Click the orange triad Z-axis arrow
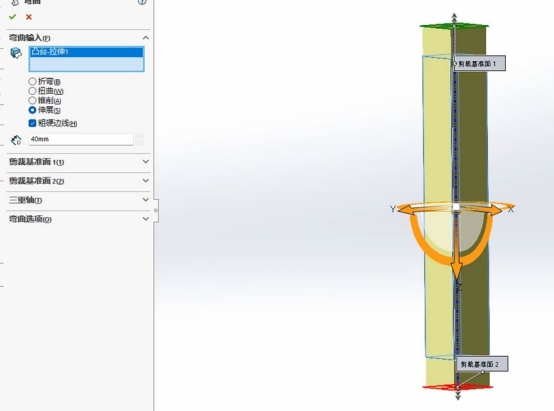554x411 pixels. click(457, 270)
